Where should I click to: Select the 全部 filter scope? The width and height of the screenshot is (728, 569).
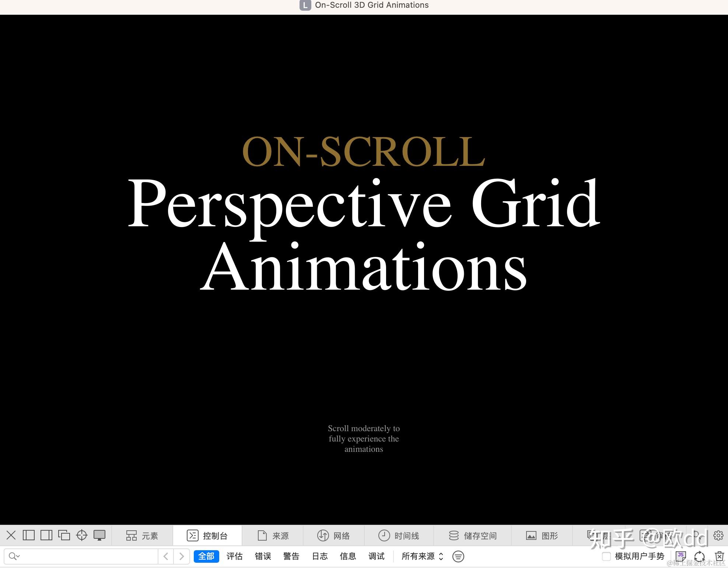coord(206,556)
